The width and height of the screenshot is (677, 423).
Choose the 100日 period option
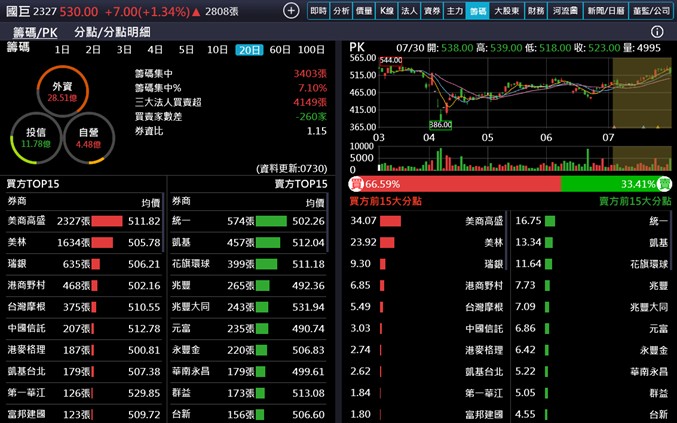311,49
